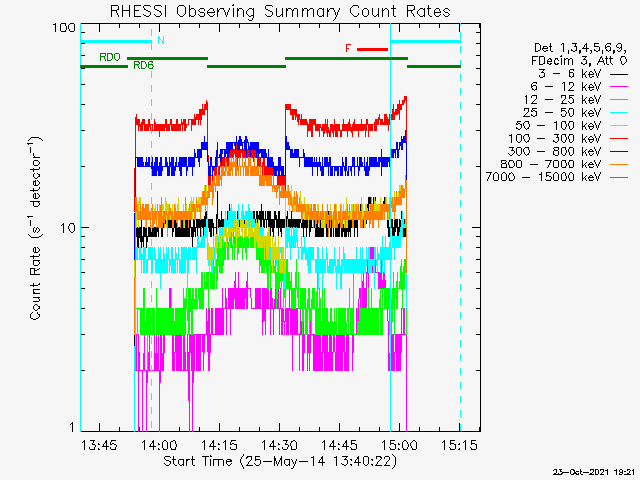Image resolution: width=640 pixels, height=480 pixels.
Task: Click the red flare interval bar next to F
Action: point(372,49)
